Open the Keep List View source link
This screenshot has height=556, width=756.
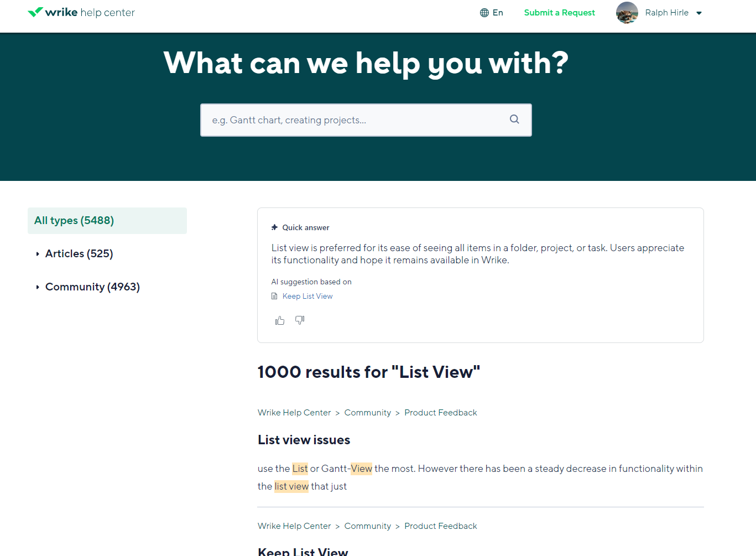(307, 297)
